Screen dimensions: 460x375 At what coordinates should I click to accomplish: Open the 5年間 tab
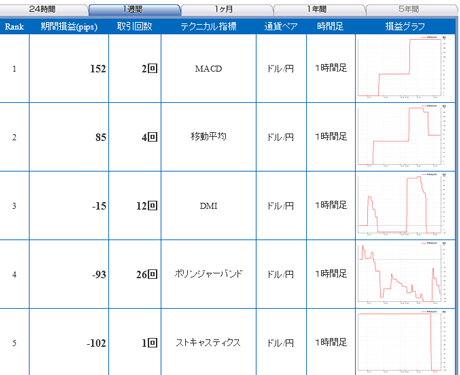pos(412,9)
